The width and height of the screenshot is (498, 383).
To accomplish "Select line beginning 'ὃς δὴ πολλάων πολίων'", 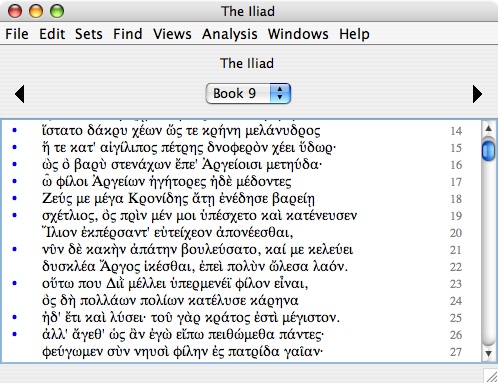I will [170, 300].
